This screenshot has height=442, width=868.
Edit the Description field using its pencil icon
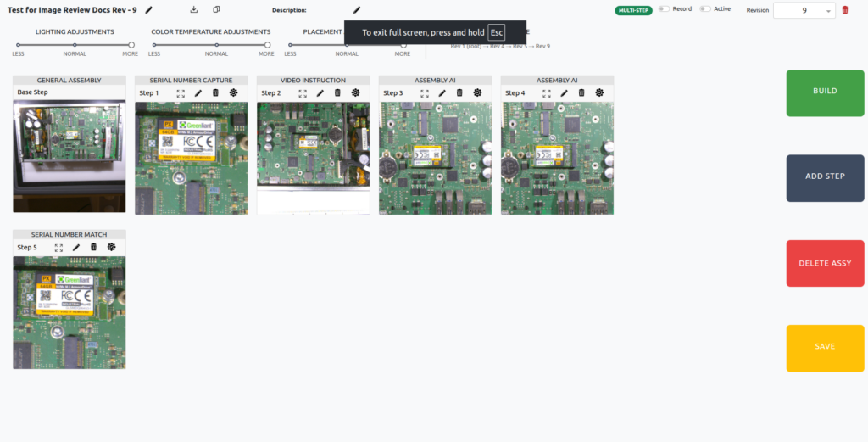pyautogui.click(x=357, y=9)
